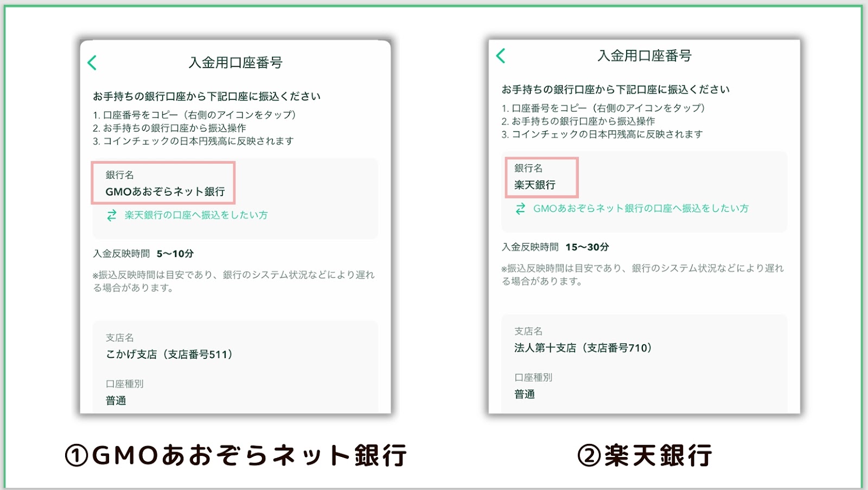The width and height of the screenshot is (868, 490).
Task: Select 法人第十支店（支店番号710）text
Action: 583,348
